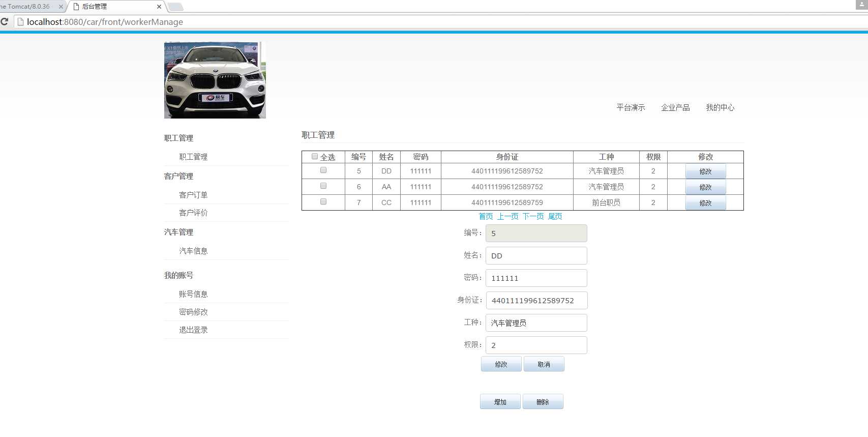Screen dimensions: 868x437
Task: Click 退出登录 to log out
Action: (x=193, y=330)
